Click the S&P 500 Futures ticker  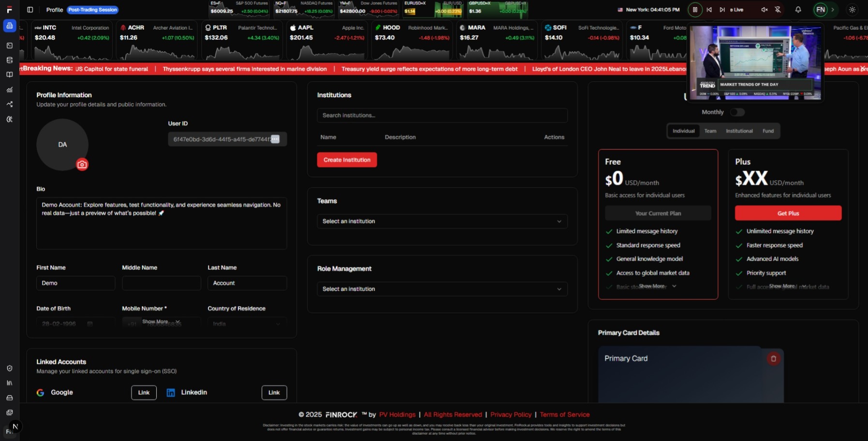[239, 9]
